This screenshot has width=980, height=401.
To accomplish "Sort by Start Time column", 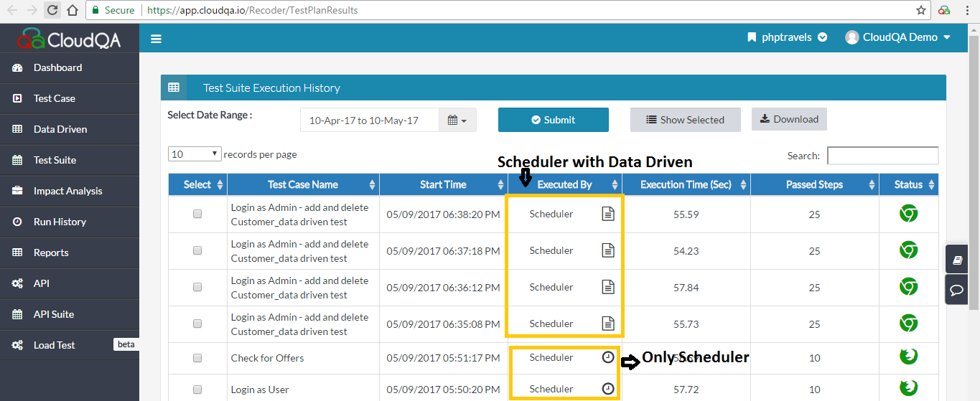I will pyautogui.click(x=444, y=184).
